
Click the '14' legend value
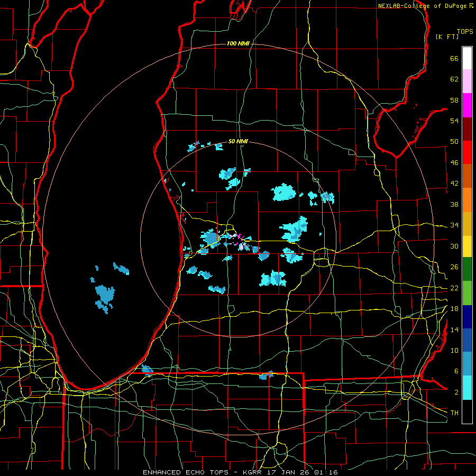point(454,329)
